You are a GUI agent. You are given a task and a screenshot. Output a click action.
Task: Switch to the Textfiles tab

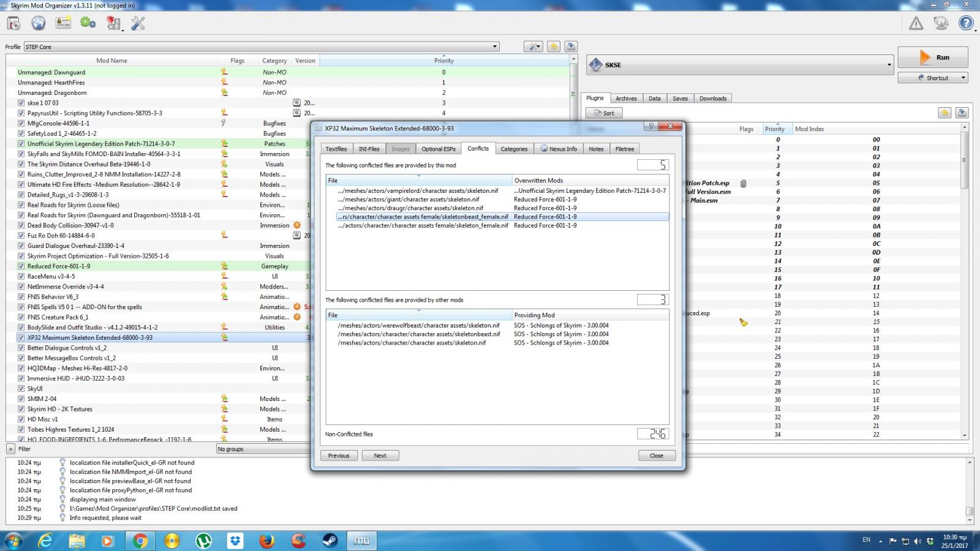336,149
